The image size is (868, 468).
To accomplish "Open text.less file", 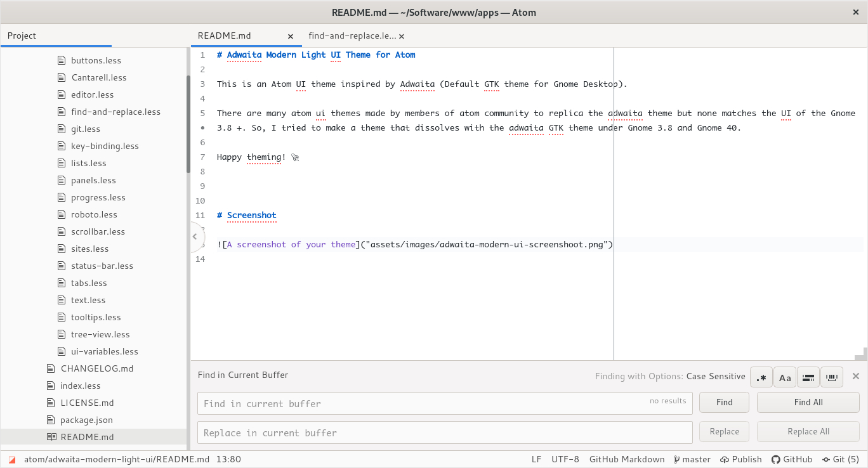I will point(88,300).
